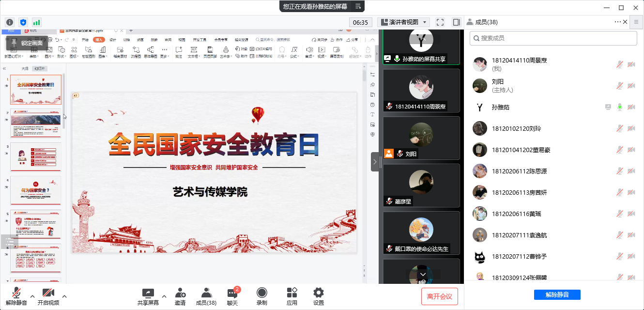
Task: Check the green network signal icon
Action: point(37,22)
